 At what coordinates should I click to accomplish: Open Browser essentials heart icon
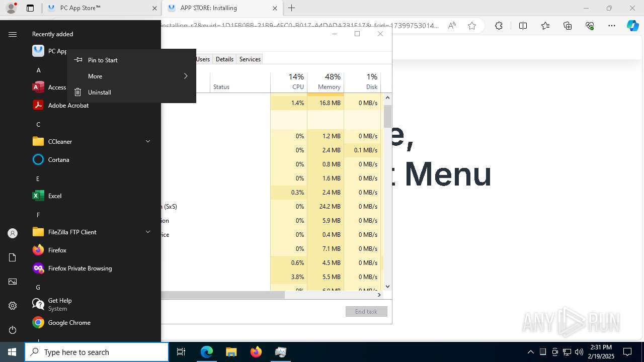[x=590, y=26]
